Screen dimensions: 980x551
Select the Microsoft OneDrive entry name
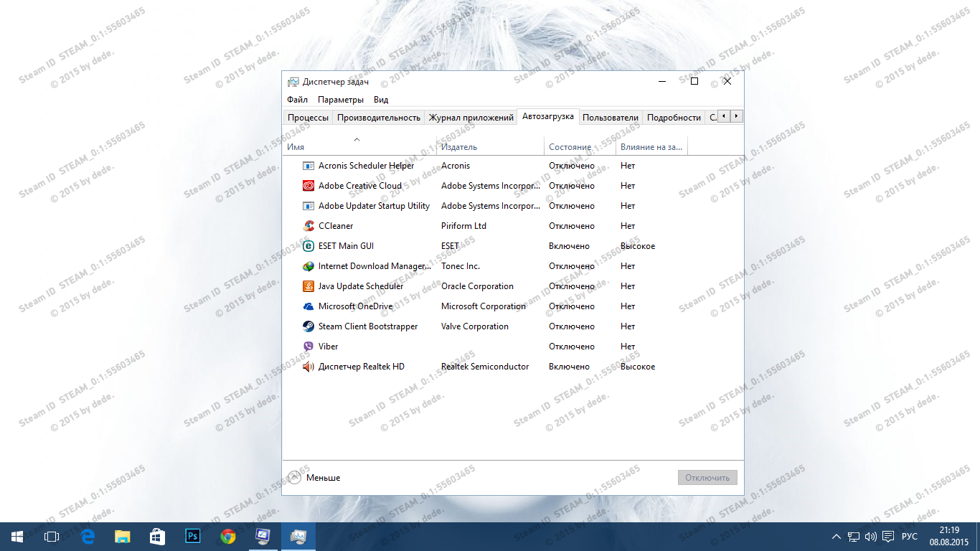[x=356, y=306]
